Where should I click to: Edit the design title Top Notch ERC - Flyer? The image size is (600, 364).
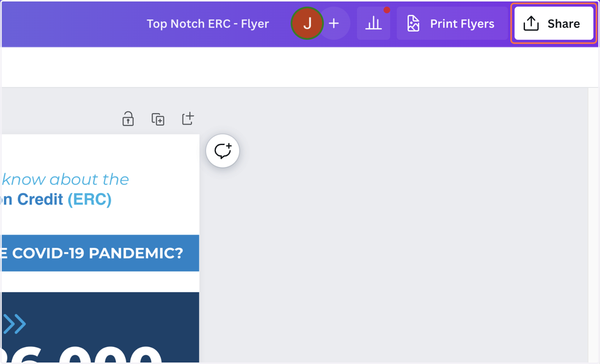207,23
